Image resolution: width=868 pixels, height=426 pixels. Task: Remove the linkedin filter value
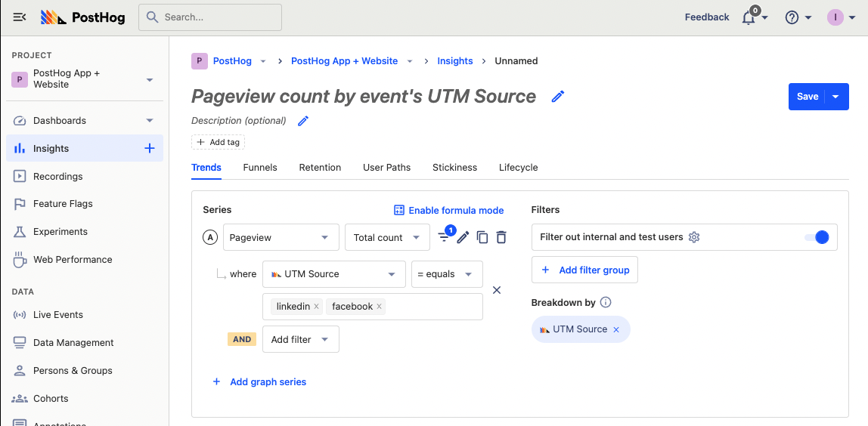pos(316,307)
